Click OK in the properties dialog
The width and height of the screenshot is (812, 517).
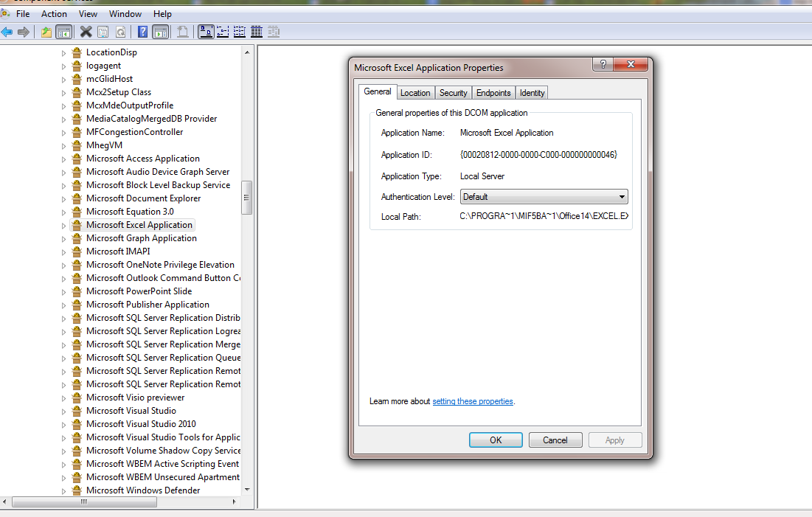496,440
